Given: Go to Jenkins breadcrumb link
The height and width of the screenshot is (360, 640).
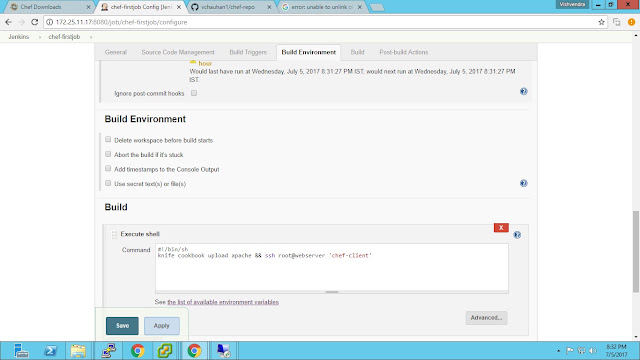Looking at the screenshot, I should point(19,37).
